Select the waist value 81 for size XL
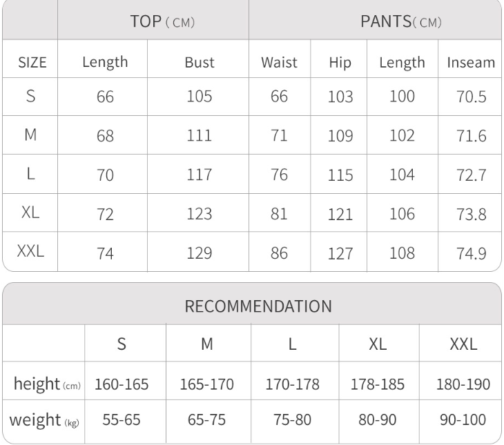Screen dimensions: 504x445 279,215
